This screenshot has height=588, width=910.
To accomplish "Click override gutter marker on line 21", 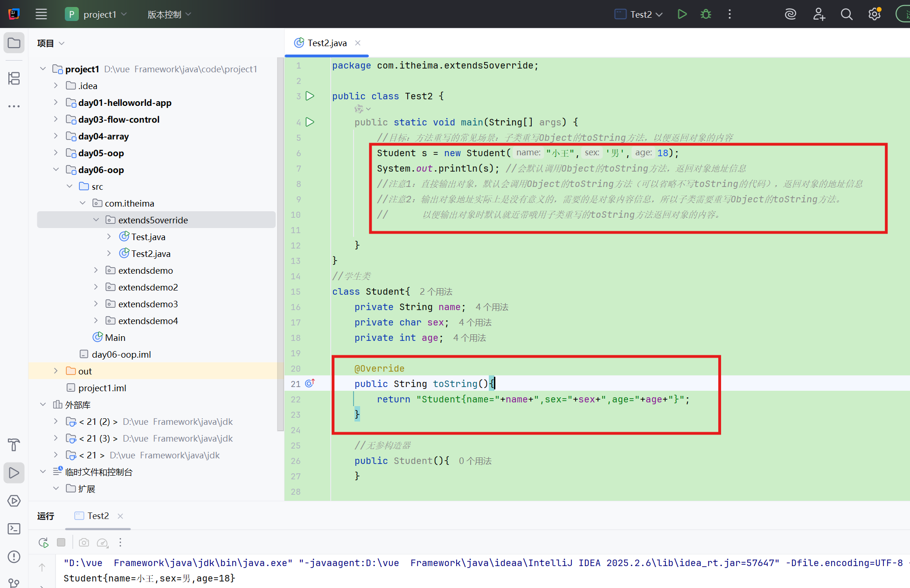I will click(310, 383).
